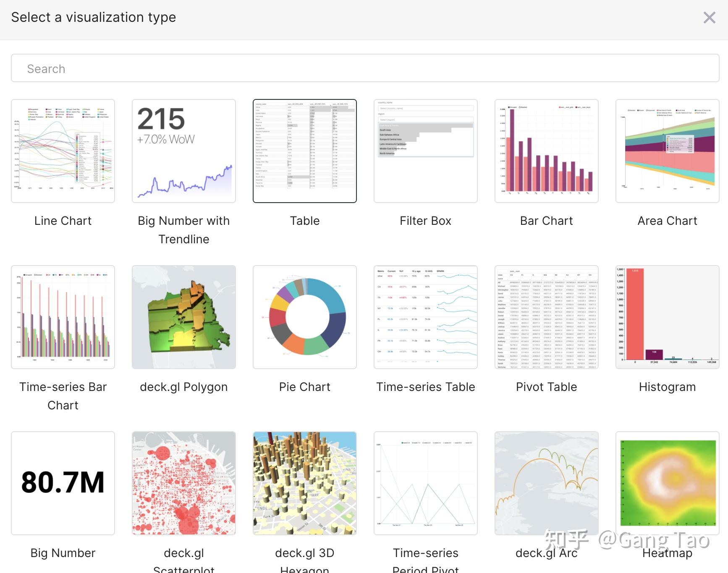This screenshot has height=573, width=728.
Task: Select the Table visualization thumbnail
Action: point(305,151)
